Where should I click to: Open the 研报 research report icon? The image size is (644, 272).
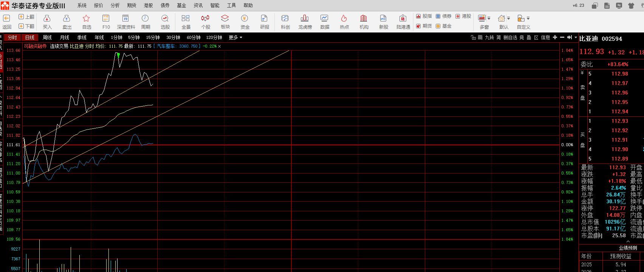pos(264,18)
